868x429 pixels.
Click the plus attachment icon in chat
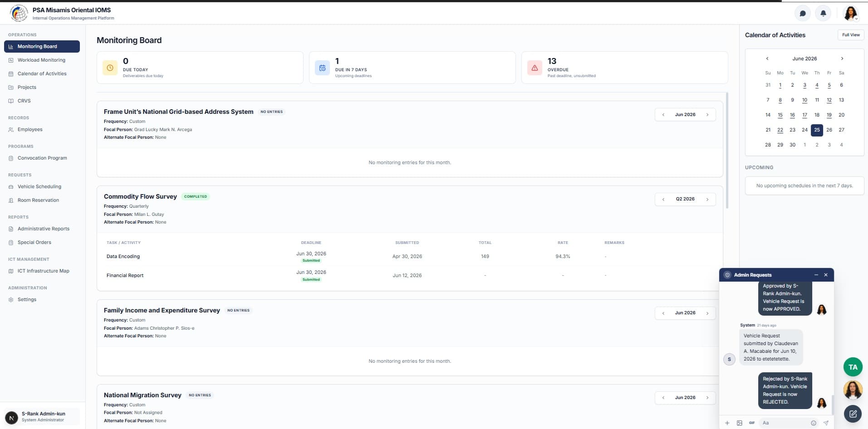727,423
